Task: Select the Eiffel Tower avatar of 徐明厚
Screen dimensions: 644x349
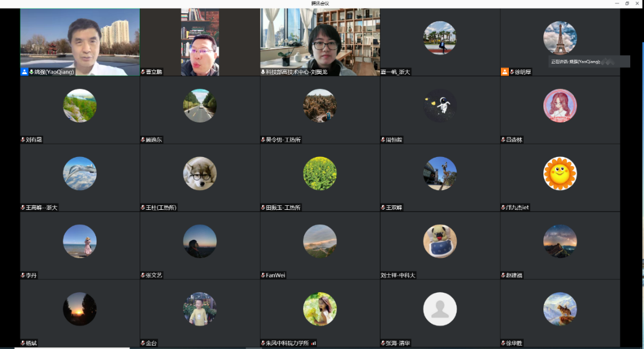Action: point(559,38)
